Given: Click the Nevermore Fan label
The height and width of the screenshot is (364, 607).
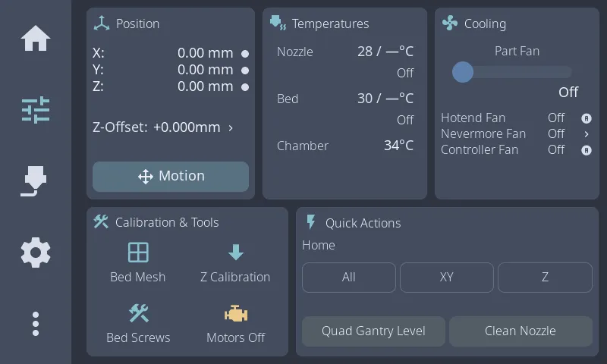Looking at the screenshot, I should [483, 133].
